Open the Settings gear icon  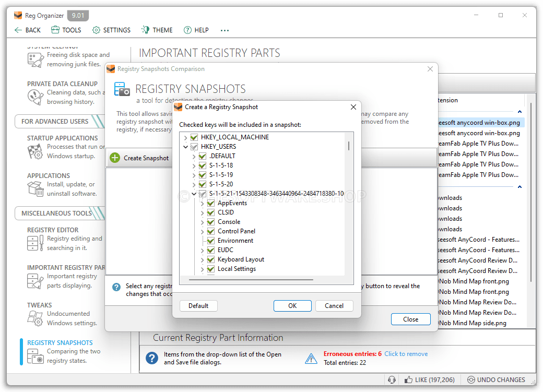pos(96,30)
